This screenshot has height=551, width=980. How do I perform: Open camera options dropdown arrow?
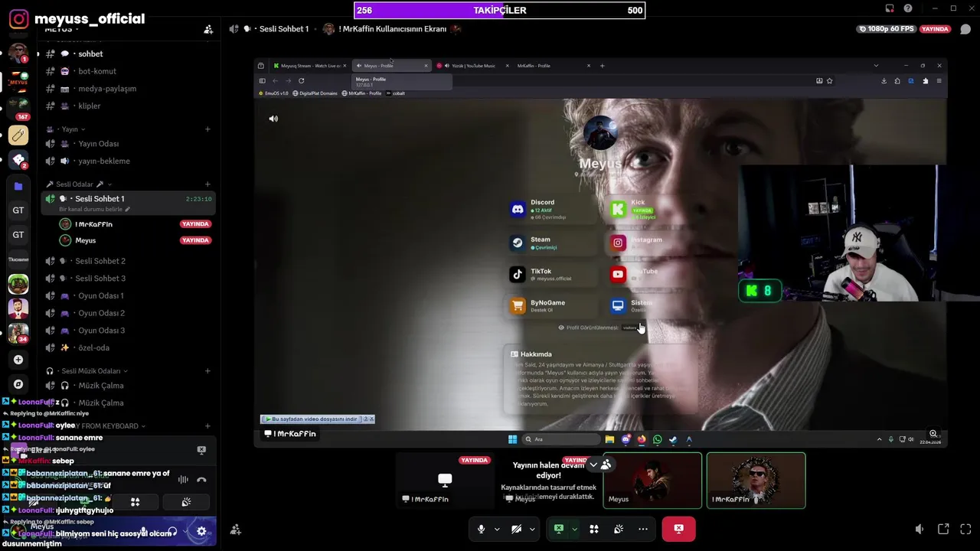click(x=532, y=529)
